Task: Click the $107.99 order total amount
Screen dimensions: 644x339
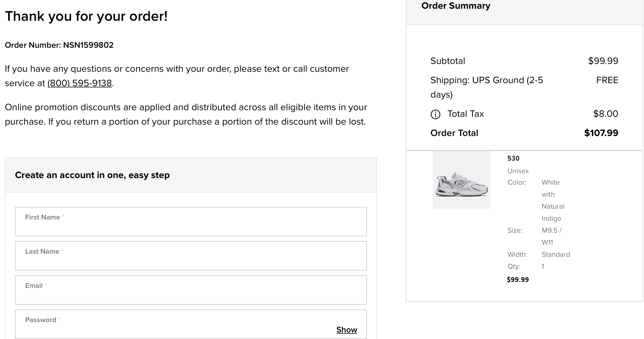Action: point(601,133)
